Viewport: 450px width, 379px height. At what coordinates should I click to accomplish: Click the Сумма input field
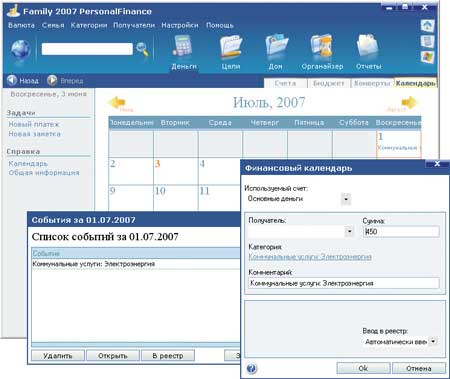click(x=401, y=231)
